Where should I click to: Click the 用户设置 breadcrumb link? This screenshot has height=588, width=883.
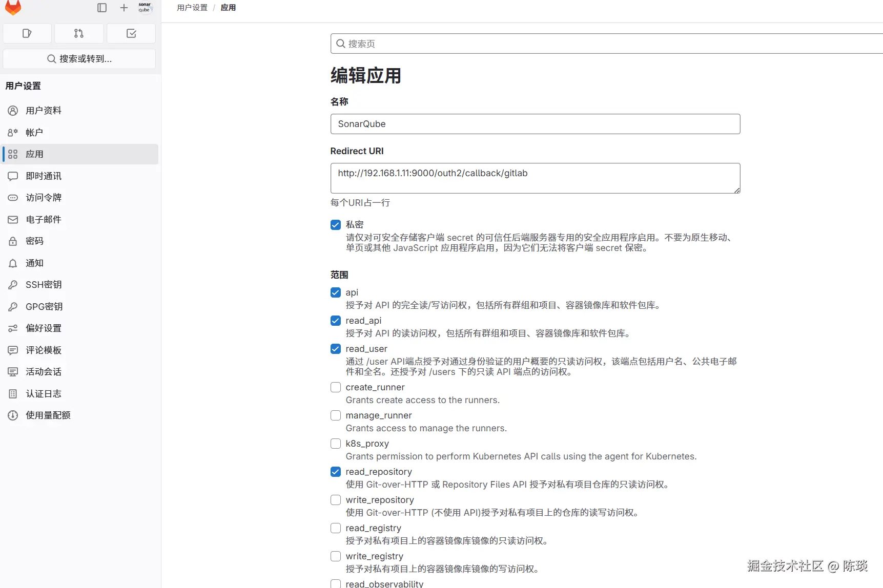pos(192,8)
